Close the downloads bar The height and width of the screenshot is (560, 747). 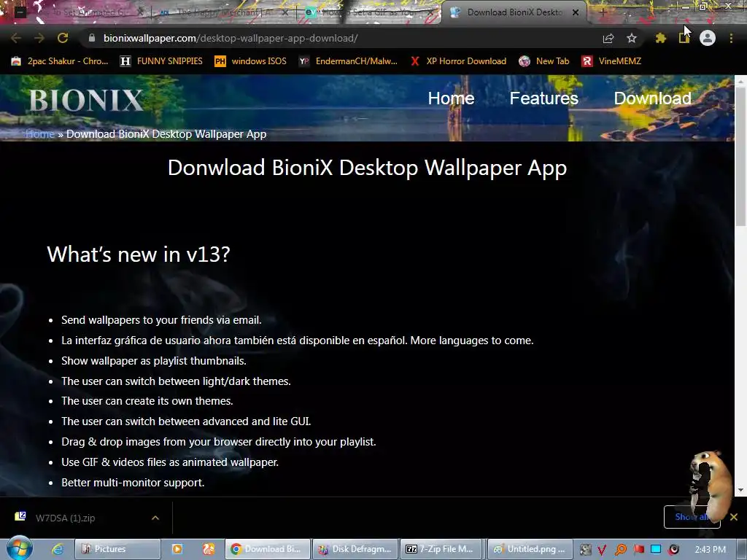tap(734, 517)
